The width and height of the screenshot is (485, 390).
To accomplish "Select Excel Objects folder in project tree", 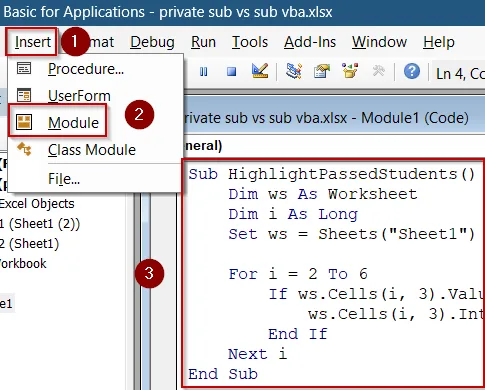I will coord(37,204).
